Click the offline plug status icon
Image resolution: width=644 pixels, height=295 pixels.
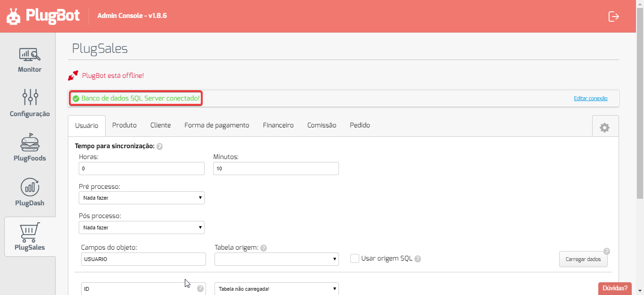(x=73, y=76)
